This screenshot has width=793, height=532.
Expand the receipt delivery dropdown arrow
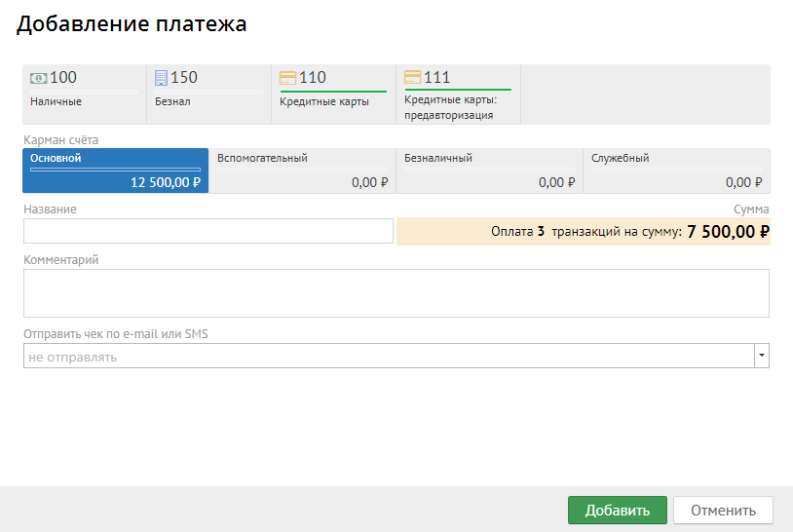(761, 357)
